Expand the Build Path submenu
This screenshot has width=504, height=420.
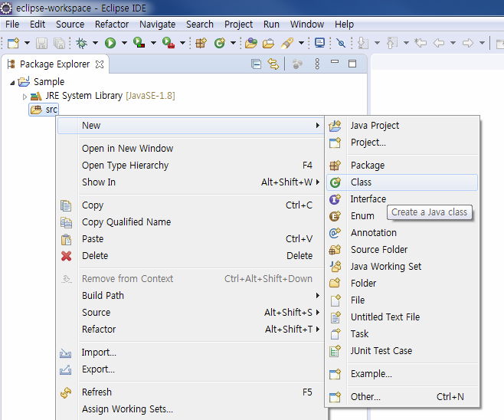[x=190, y=296]
